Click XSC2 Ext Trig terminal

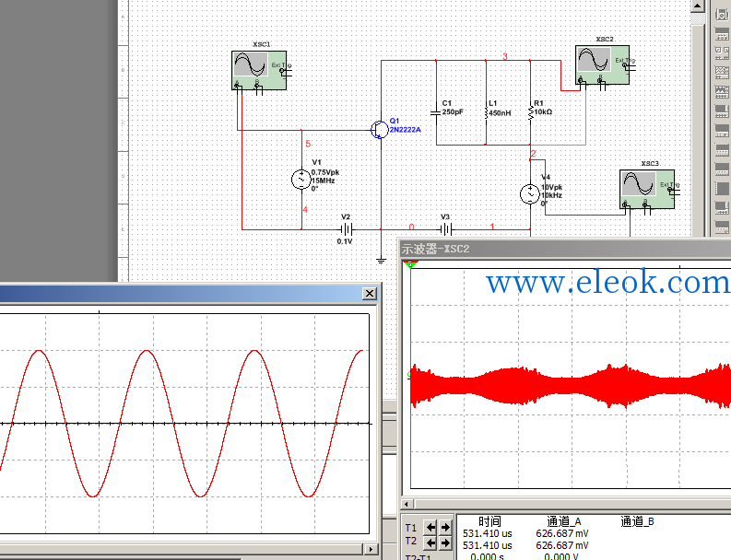click(x=626, y=64)
